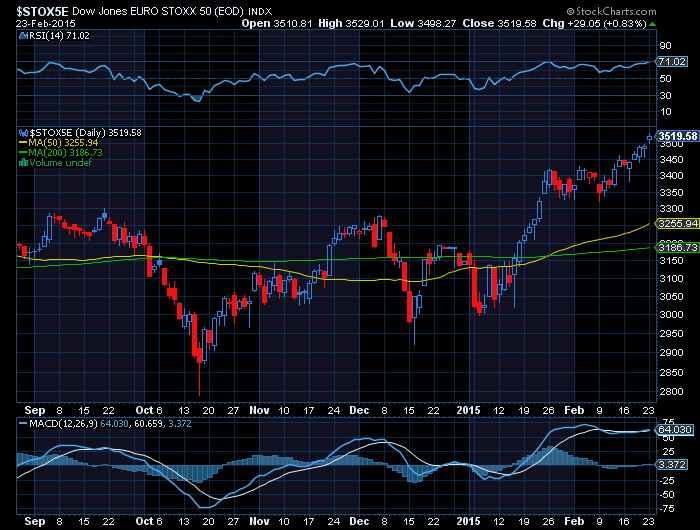Click the -75 MACD axis label
This screenshot has height=530, width=700.
point(667,509)
